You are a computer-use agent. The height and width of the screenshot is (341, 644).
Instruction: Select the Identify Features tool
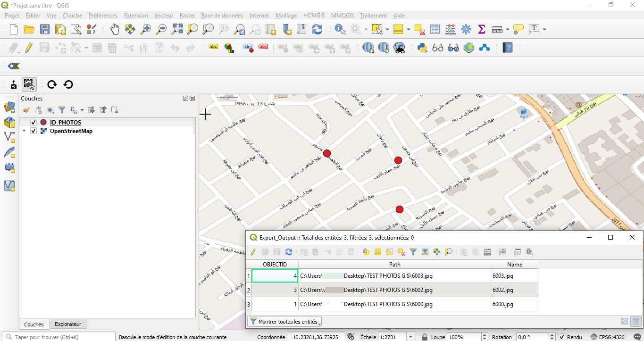click(x=340, y=29)
